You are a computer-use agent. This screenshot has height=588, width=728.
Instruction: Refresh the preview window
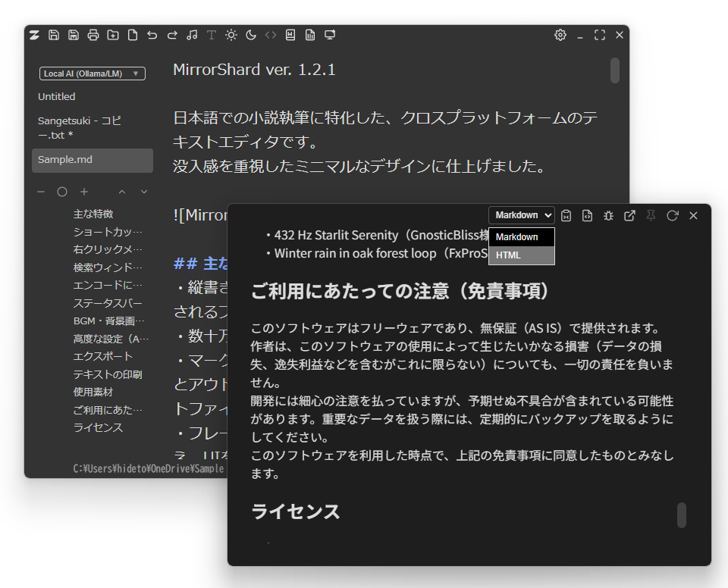tap(672, 215)
